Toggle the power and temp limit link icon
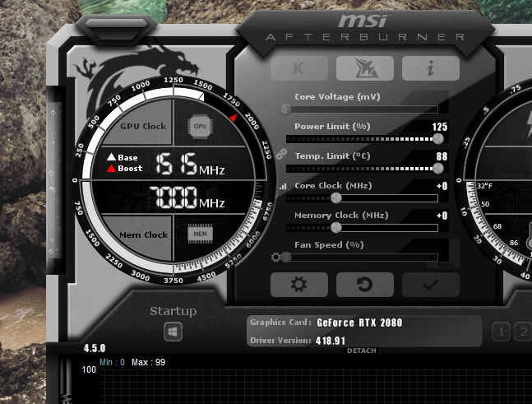 pos(281,154)
